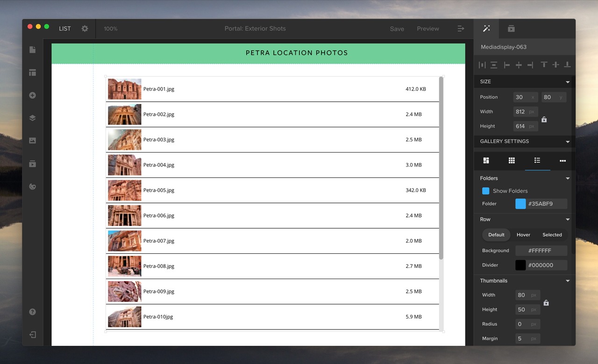
Task: Select the Petra-007.jpg file name
Action: click(x=159, y=241)
